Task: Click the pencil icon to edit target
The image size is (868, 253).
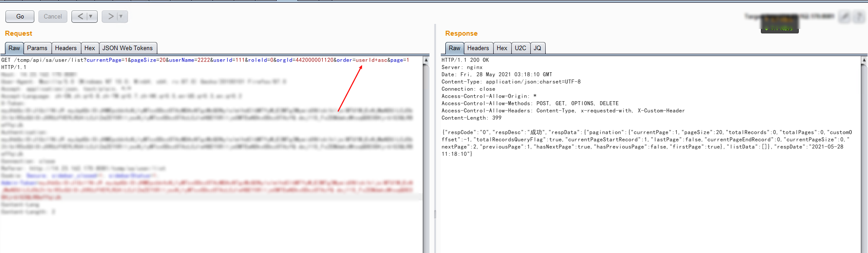Action: pos(844,17)
